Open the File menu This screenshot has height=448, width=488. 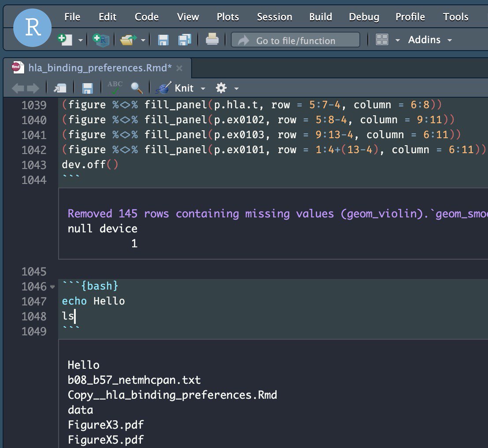[x=72, y=17]
